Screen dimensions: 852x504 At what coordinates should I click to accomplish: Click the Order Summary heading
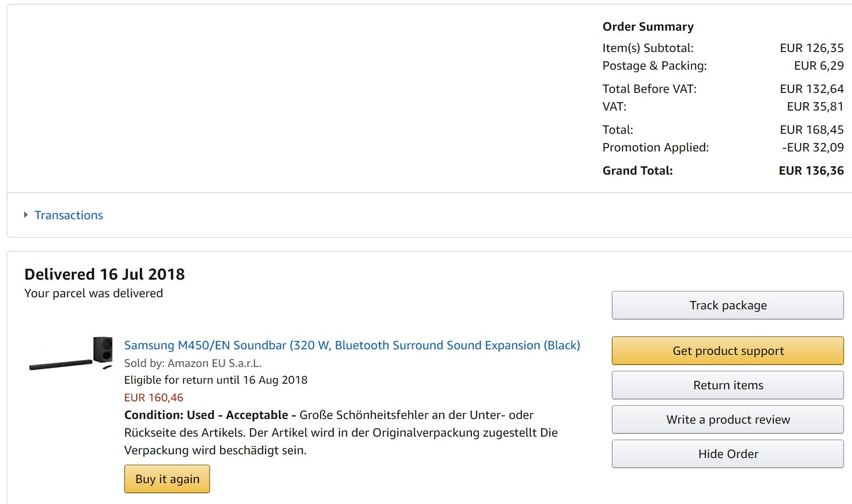pyautogui.click(x=648, y=26)
